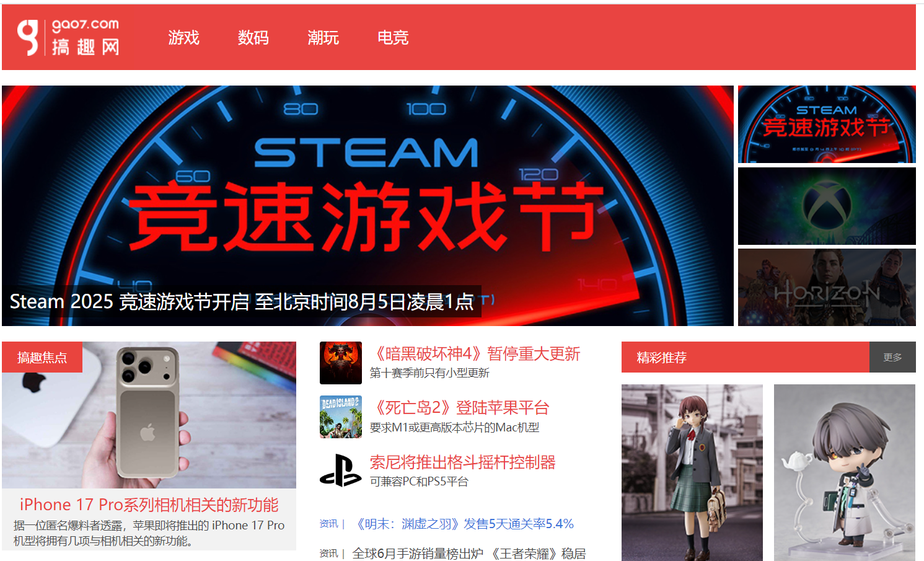The image size is (924, 561).
Task: Open the 游戏 navigation menu
Action: click(x=183, y=38)
